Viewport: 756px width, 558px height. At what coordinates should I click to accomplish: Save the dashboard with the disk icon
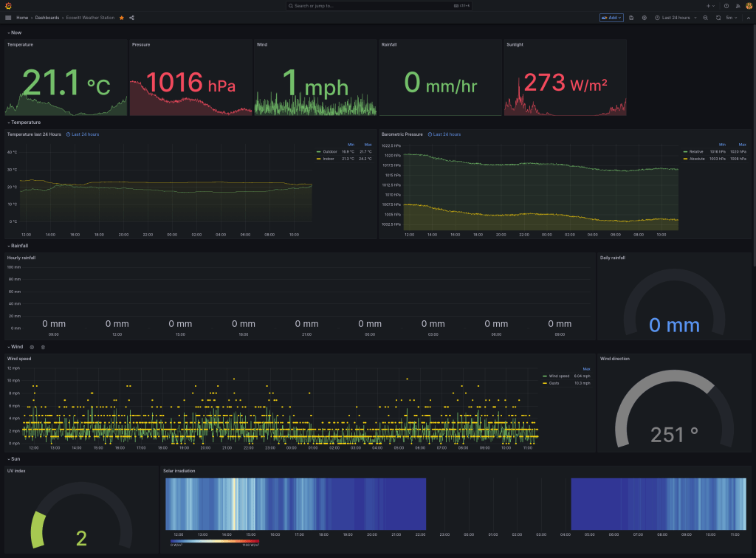pos(631,18)
